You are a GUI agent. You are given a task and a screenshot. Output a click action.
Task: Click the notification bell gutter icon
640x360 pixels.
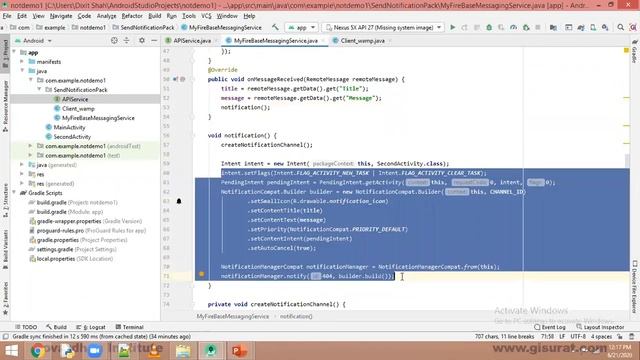[179, 201]
